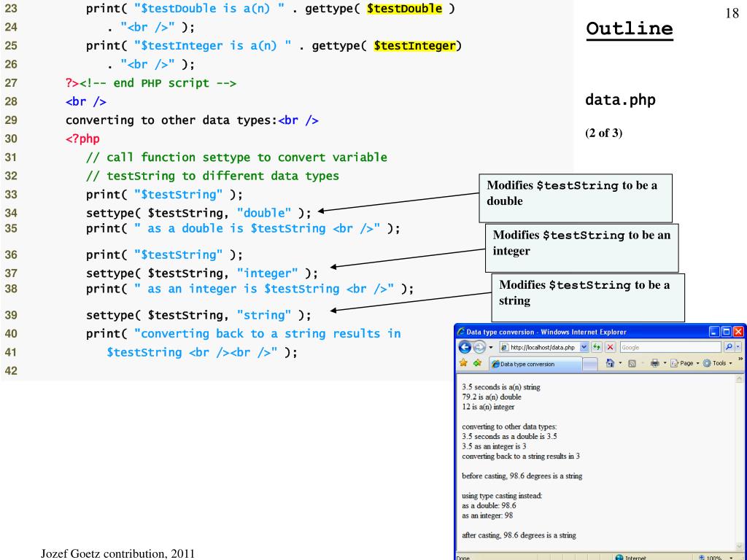Refresh the page with the green arrows

click(x=597, y=347)
